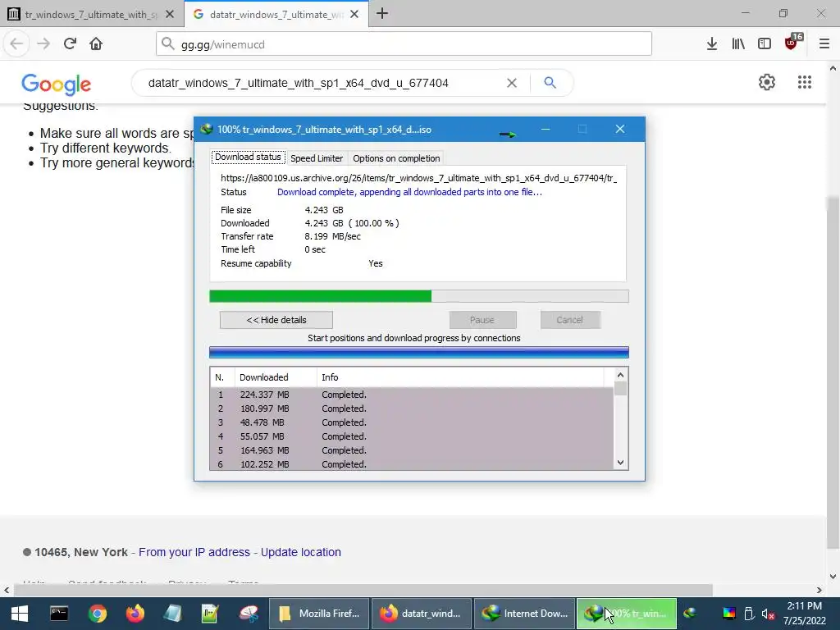Click 'From your IP address' link

pyautogui.click(x=194, y=552)
